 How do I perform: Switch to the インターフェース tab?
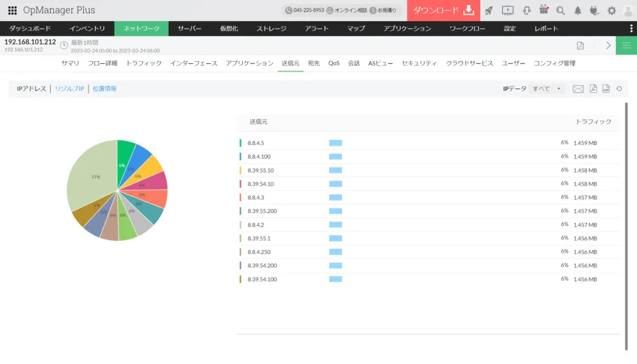(x=194, y=63)
